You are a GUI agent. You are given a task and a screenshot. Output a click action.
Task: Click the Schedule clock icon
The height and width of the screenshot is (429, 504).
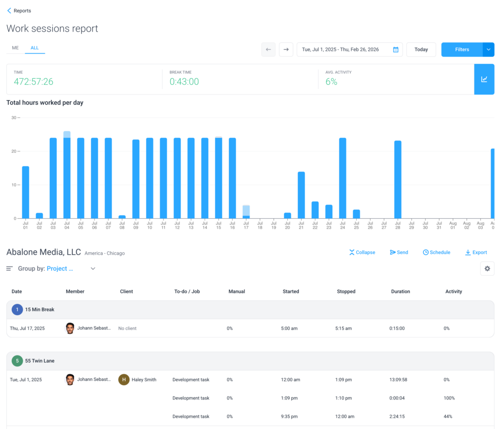(x=426, y=253)
